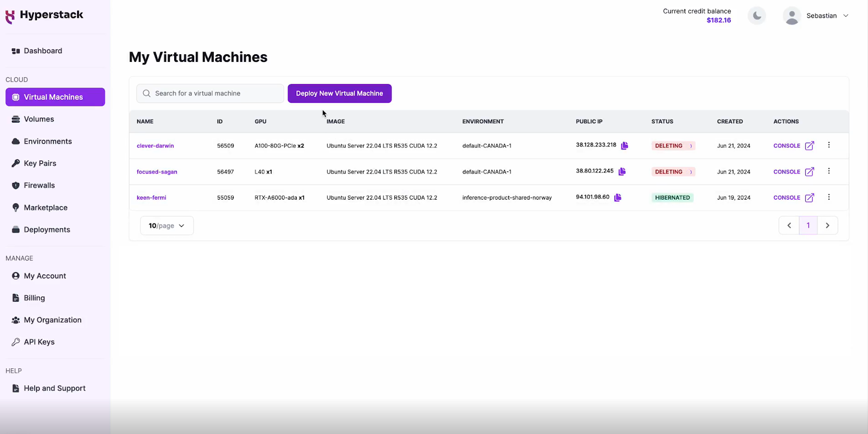Open Environments page
This screenshot has height=434, width=868.
pyautogui.click(x=55, y=142)
